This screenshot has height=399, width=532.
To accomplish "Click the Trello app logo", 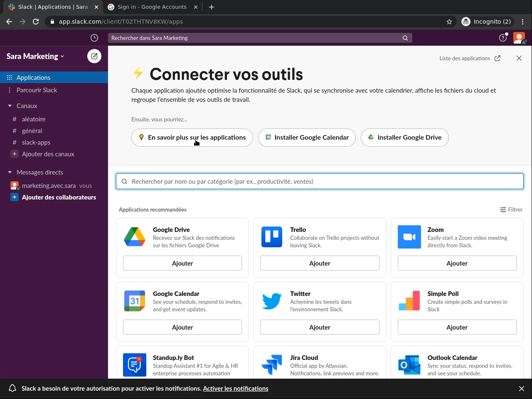I will [272, 237].
